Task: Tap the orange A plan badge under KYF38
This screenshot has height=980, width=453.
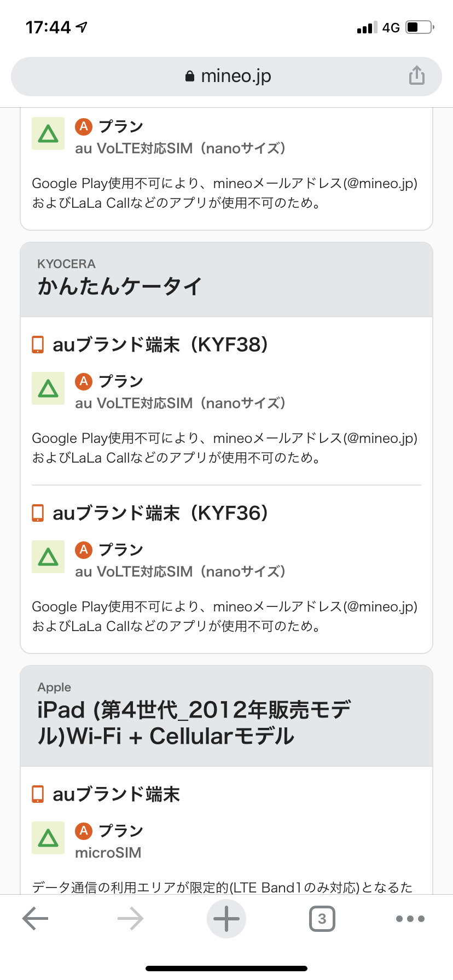Action: point(83,381)
